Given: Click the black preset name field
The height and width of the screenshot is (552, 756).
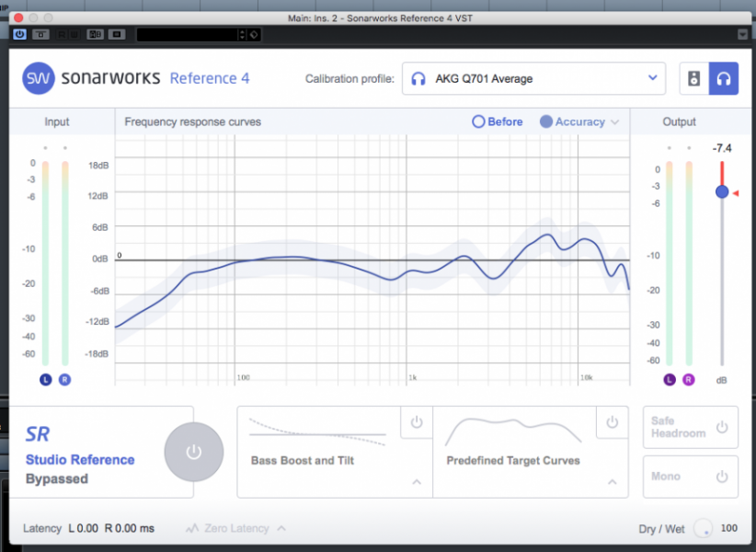Looking at the screenshot, I should click(x=188, y=35).
